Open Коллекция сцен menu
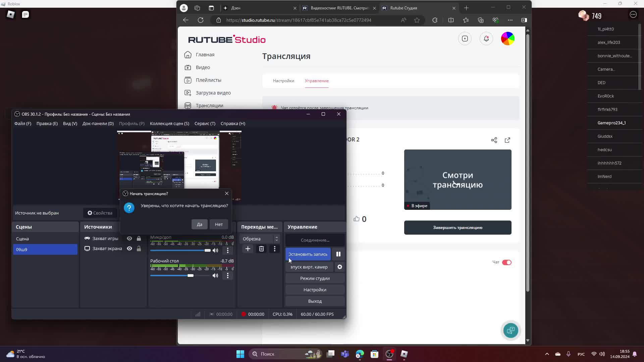644x362 pixels. click(x=169, y=123)
